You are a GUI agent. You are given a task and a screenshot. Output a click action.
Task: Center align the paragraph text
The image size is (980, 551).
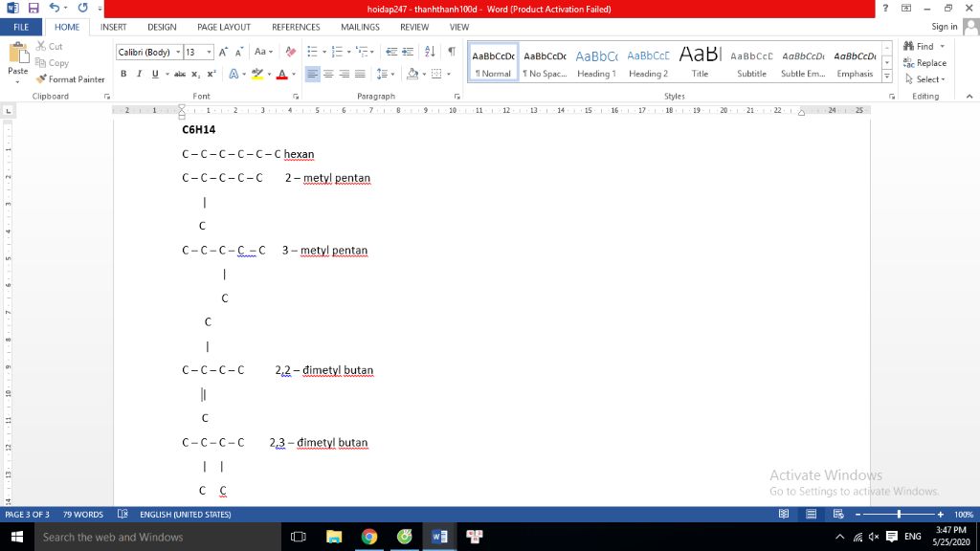tap(328, 74)
